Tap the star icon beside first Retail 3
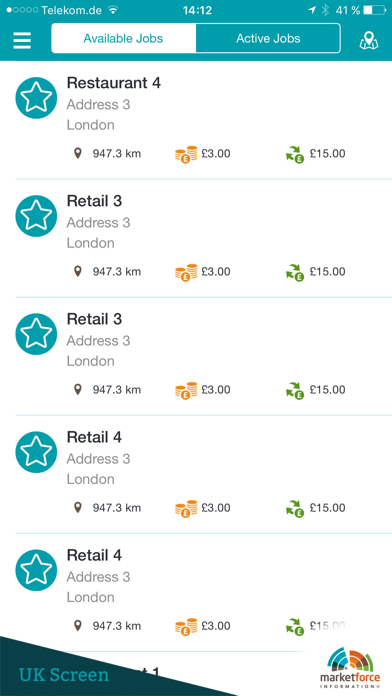392x696 pixels. 36,216
